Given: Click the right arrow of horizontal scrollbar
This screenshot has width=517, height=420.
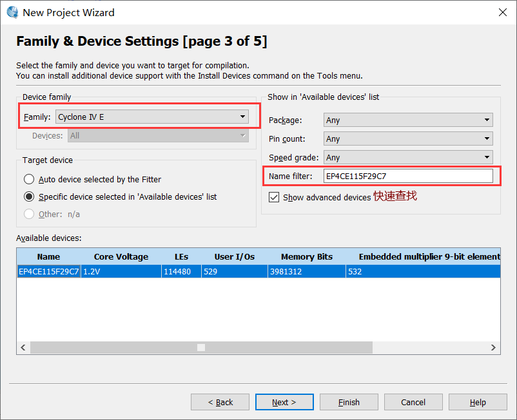Looking at the screenshot, I should [493, 347].
